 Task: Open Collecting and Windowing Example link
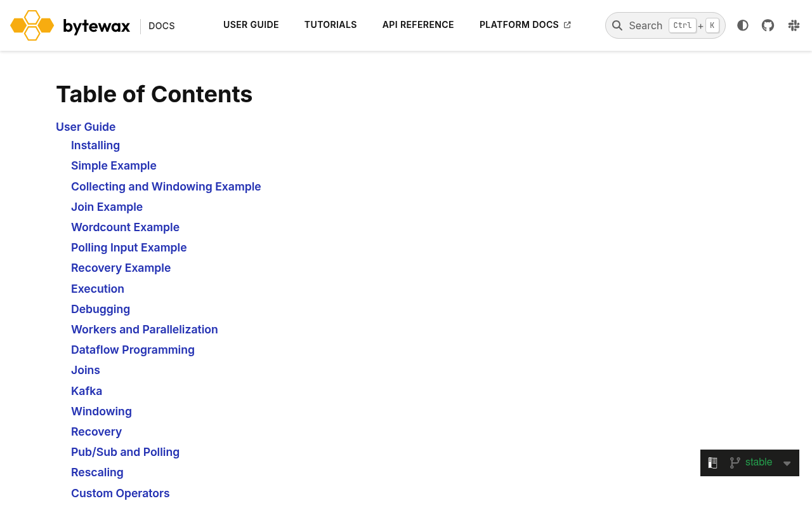(x=166, y=187)
